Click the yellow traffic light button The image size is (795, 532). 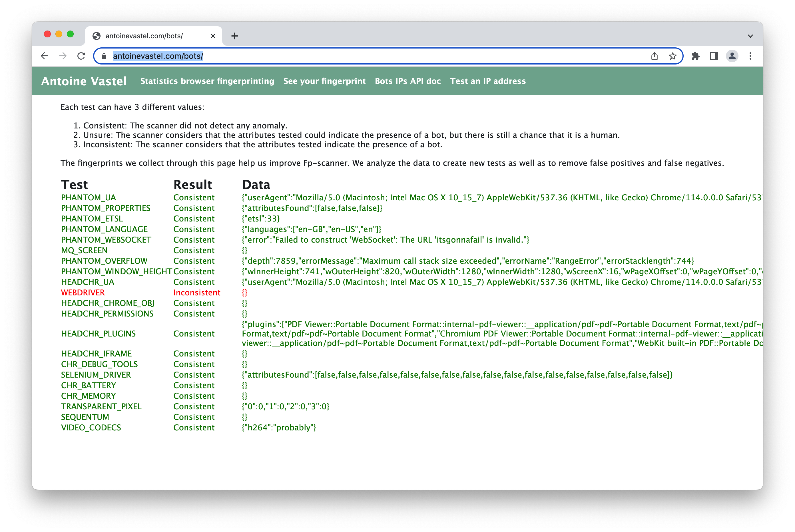pos(59,34)
